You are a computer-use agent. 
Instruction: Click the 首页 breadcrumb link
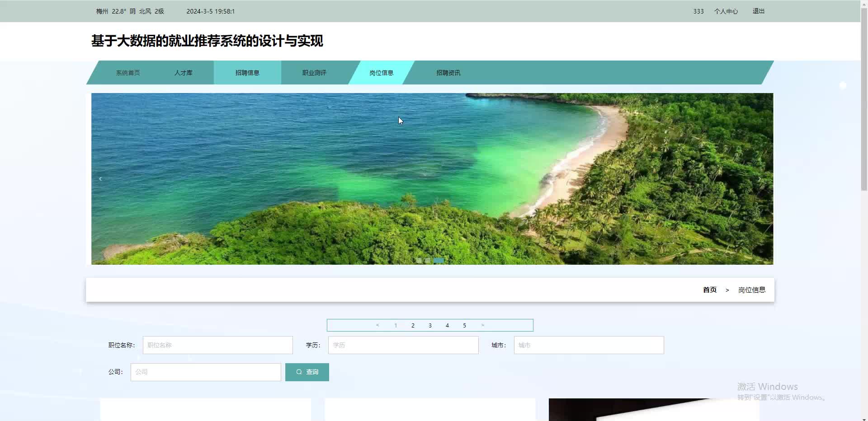pos(710,290)
